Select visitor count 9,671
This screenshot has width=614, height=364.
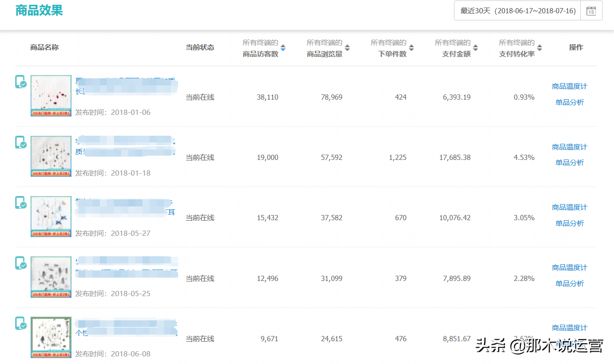click(x=269, y=339)
